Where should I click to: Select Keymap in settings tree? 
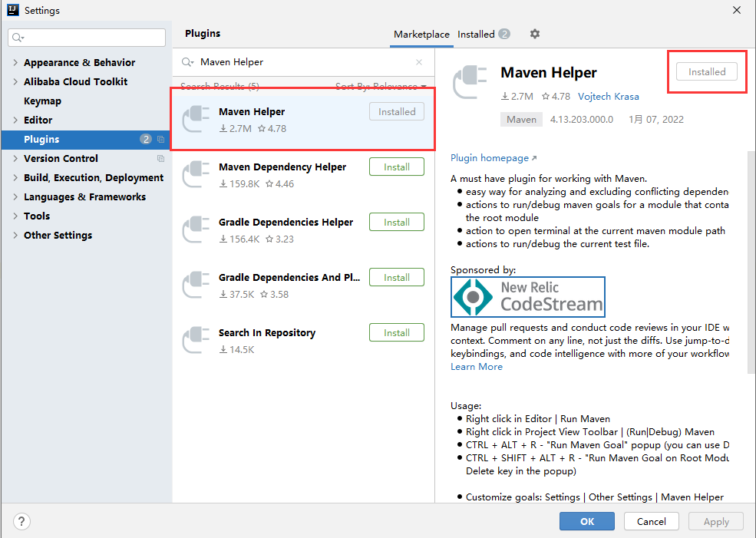[42, 101]
